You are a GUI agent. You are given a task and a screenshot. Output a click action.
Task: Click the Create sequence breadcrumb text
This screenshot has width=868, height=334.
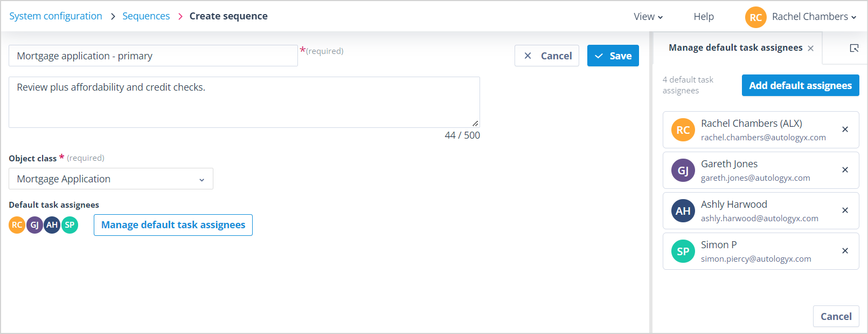[228, 16]
